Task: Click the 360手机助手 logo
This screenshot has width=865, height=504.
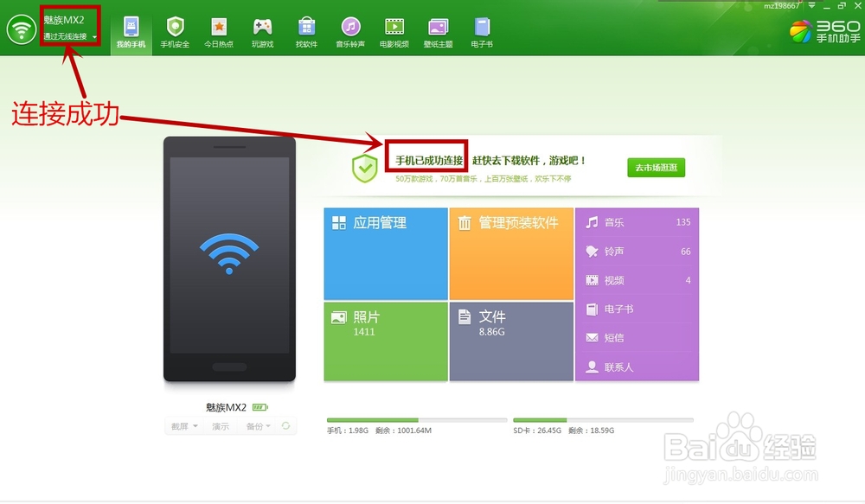Action: [824, 32]
